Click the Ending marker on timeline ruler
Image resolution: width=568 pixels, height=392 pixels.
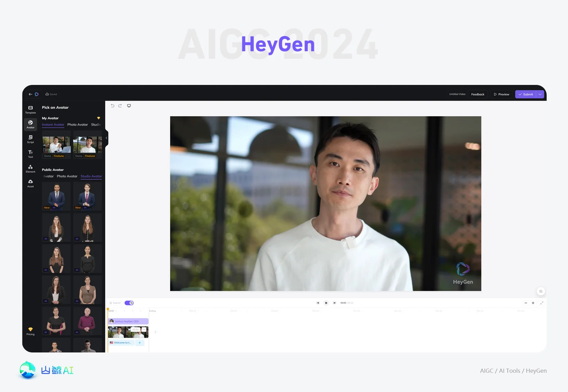coord(152,311)
